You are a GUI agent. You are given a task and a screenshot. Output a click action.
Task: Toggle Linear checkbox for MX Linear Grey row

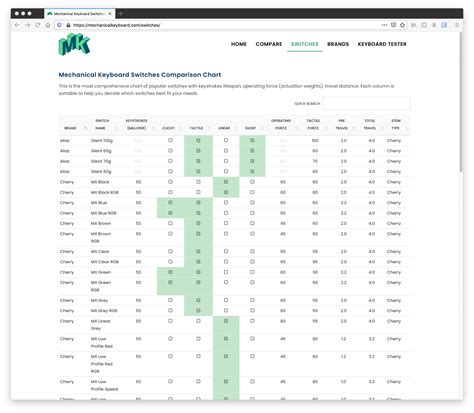tap(226, 321)
